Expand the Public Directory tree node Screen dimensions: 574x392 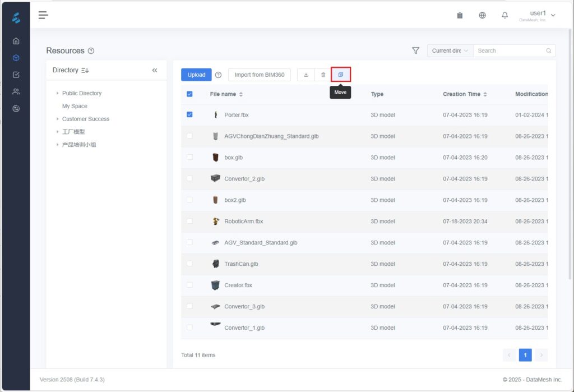[x=57, y=93]
